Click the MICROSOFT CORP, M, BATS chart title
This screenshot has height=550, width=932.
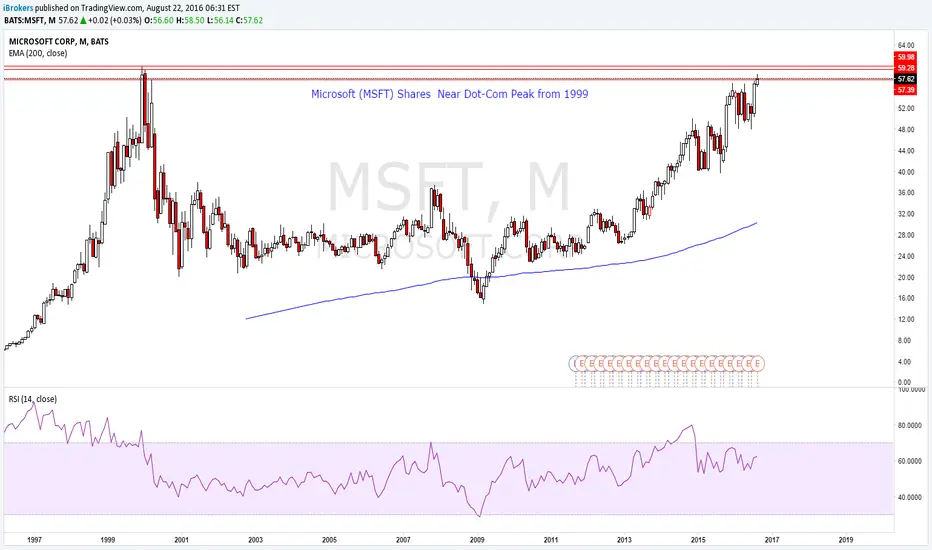click(x=58, y=42)
